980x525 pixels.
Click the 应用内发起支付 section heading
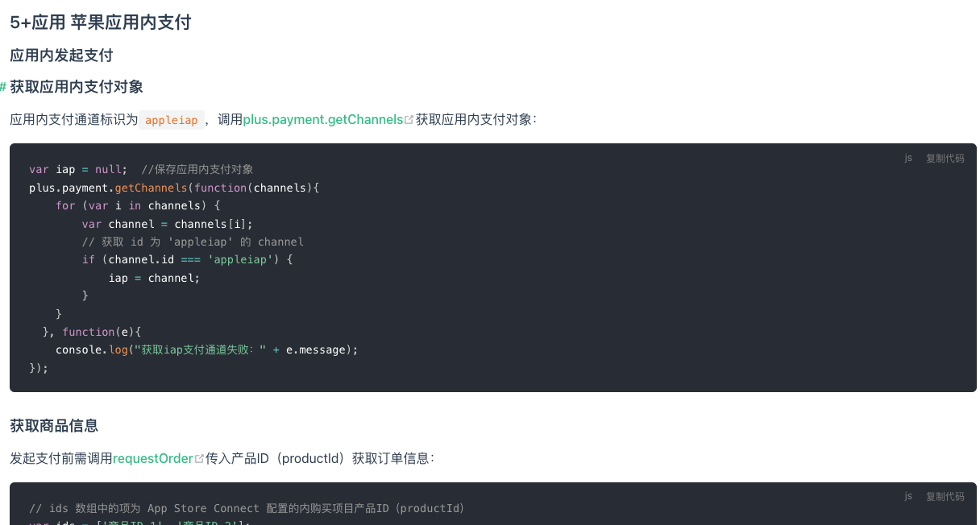[x=61, y=56]
